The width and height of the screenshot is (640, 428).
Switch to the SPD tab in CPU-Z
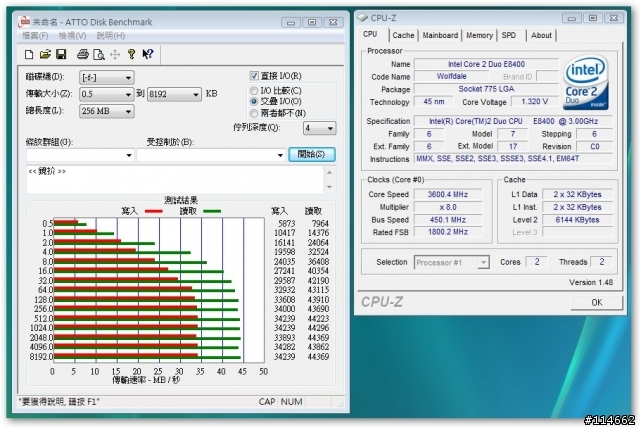[x=509, y=35]
